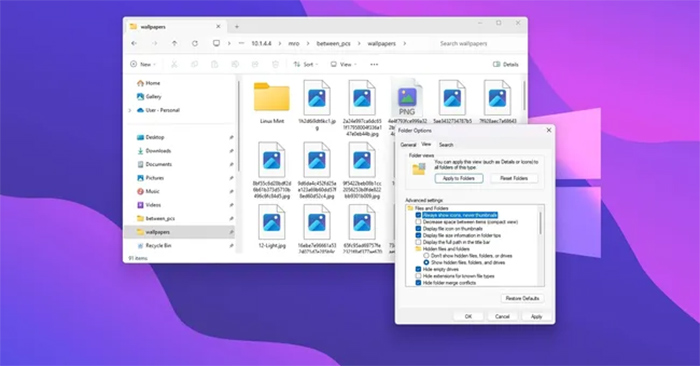Refresh the wallpapers folder
This screenshot has height=366, width=700.
195,43
